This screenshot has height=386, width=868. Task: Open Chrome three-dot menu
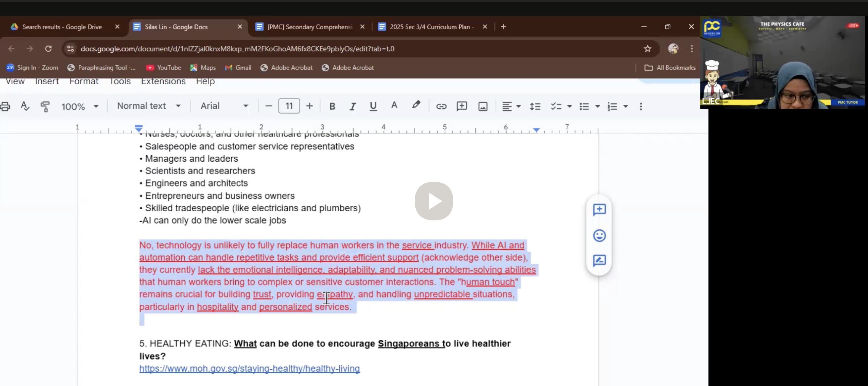point(692,49)
